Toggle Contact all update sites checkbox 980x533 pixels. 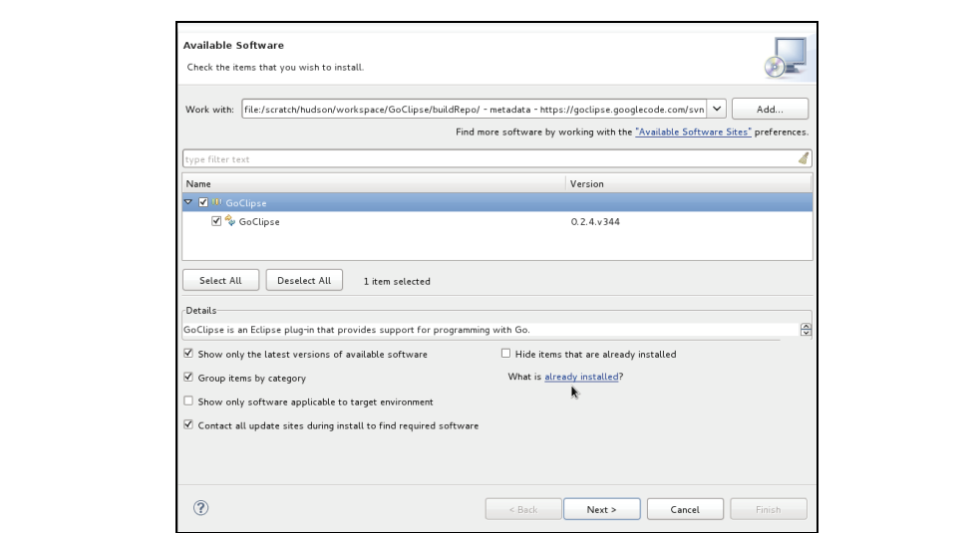pyautogui.click(x=188, y=424)
